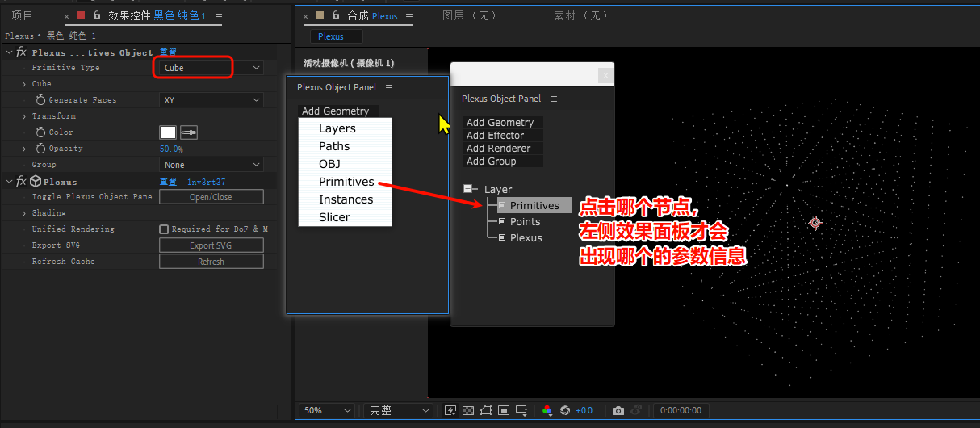Open menu icon of left Plexus Object Panel
980x428 pixels.
(389, 87)
